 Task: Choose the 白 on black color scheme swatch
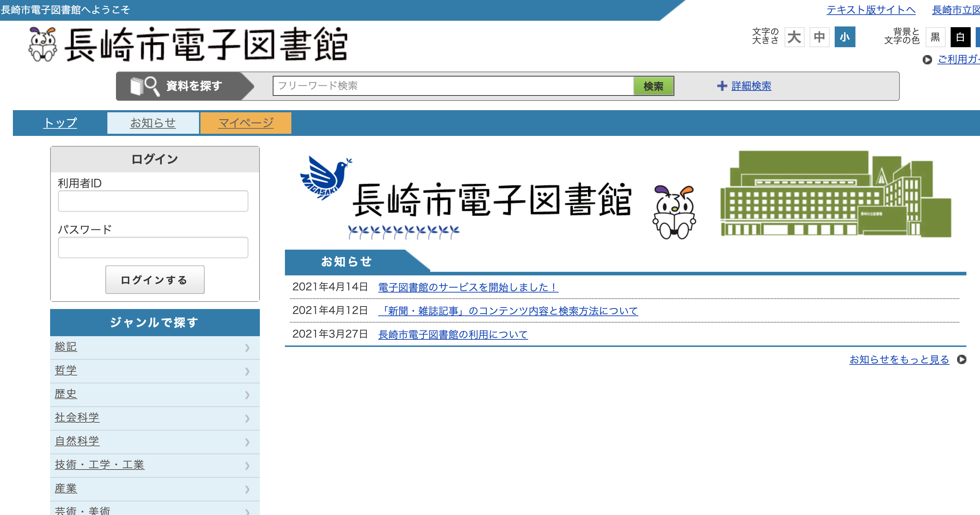pyautogui.click(x=960, y=37)
